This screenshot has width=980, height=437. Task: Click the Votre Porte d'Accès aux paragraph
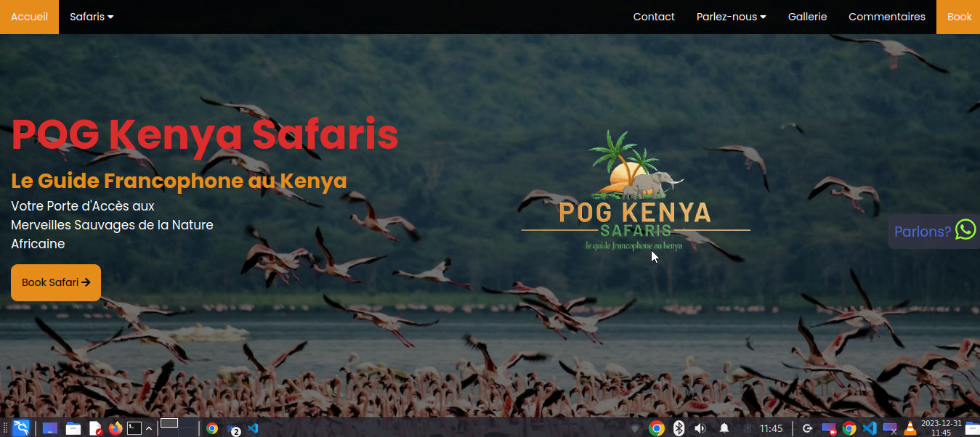[113, 225]
